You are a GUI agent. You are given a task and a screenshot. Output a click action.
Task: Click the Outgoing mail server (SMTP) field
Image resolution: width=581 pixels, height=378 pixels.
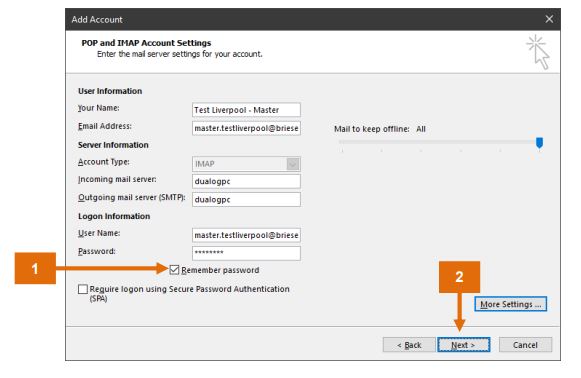pos(246,199)
